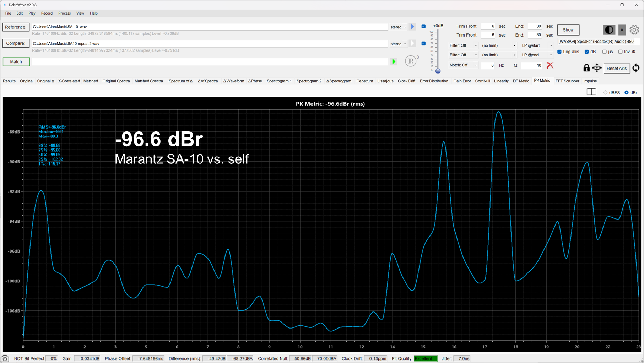
Task: Open Reference stereo channel dropdown
Action: coord(398,27)
